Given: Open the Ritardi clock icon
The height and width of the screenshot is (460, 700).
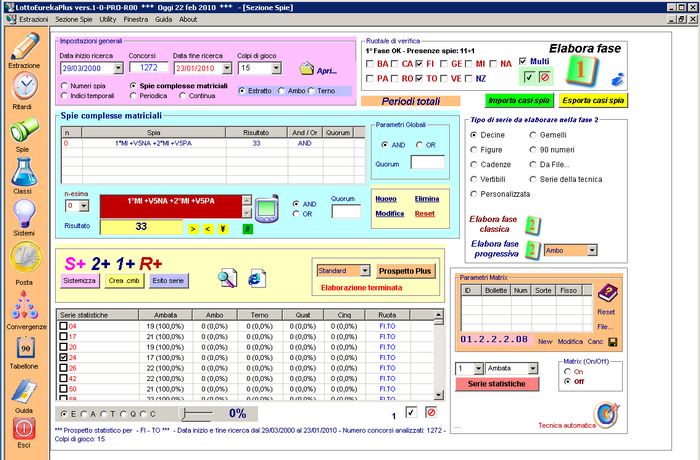Looking at the screenshot, I should pyautogui.click(x=25, y=86).
